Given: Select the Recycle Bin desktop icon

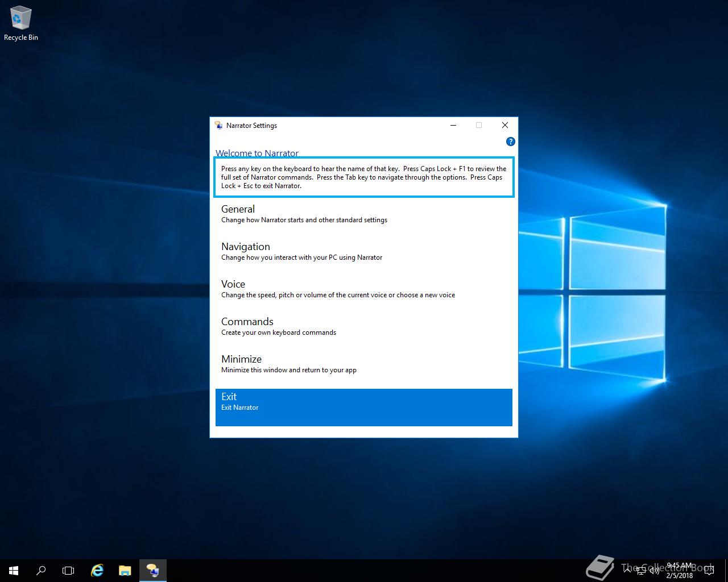Looking at the screenshot, I should (x=21, y=24).
